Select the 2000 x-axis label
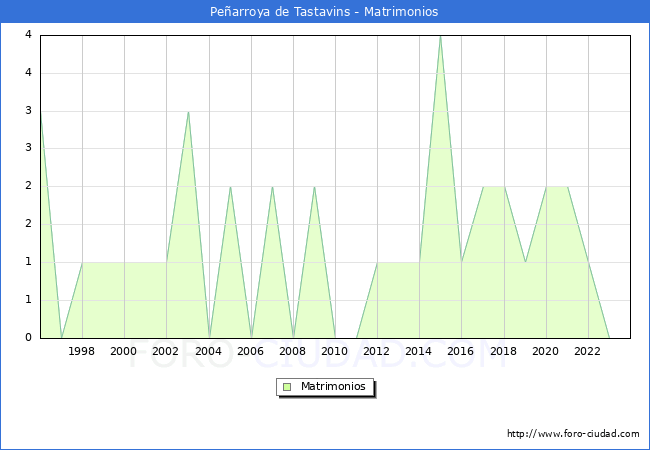 pyautogui.click(x=124, y=351)
